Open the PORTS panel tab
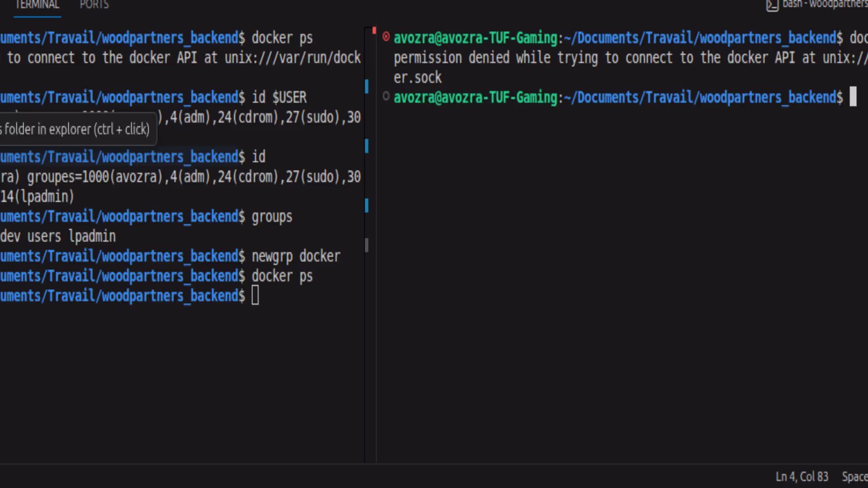This screenshot has height=488, width=868. click(x=94, y=5)
